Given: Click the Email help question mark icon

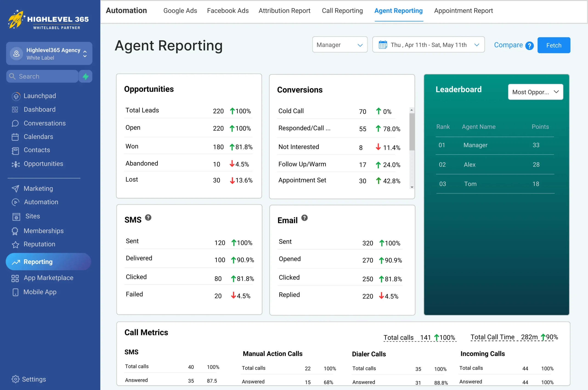Looking at the screenshot, I should 304,218.
